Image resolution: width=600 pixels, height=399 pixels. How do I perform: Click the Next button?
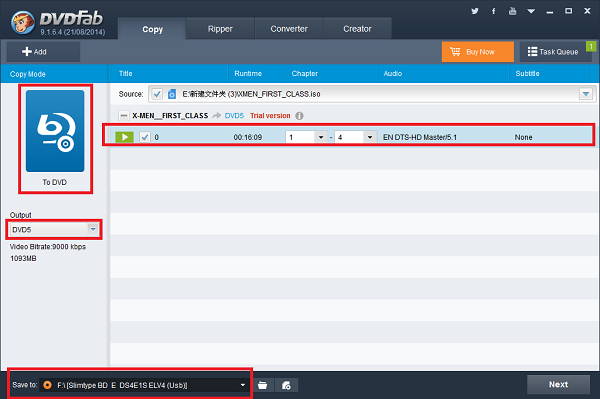[558, 384]
